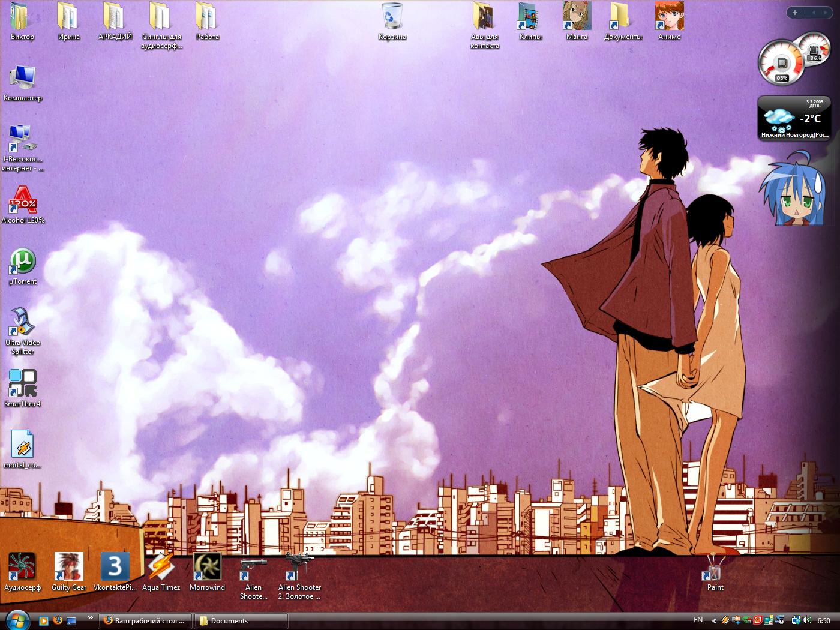The width and height of the screenshot is (840, 630).
Task: Open the volume speaker tray icon
Action: pyautogui.click(x=807, y=620)
